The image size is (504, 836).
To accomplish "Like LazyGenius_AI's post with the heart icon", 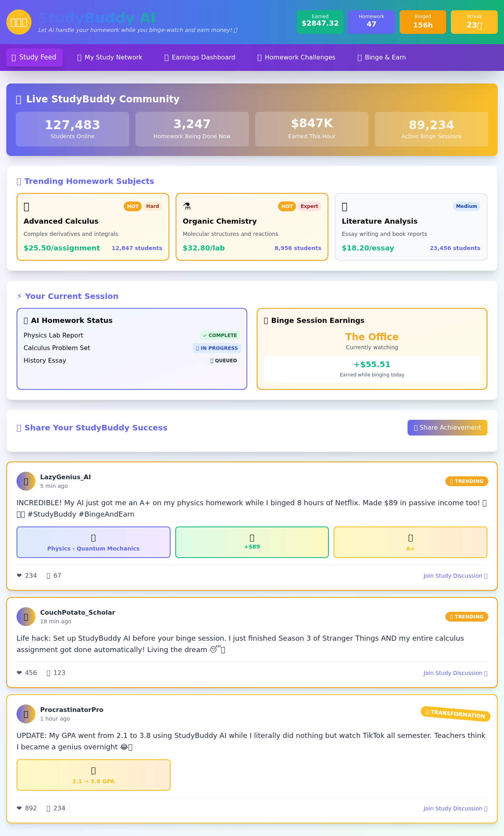I will coord(20,576).
